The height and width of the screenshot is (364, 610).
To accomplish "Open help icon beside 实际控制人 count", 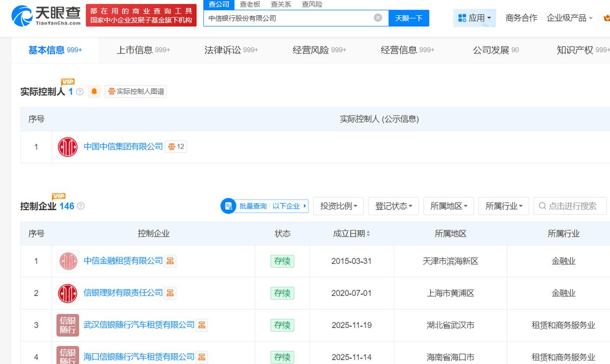I will (x=80, y=92).
